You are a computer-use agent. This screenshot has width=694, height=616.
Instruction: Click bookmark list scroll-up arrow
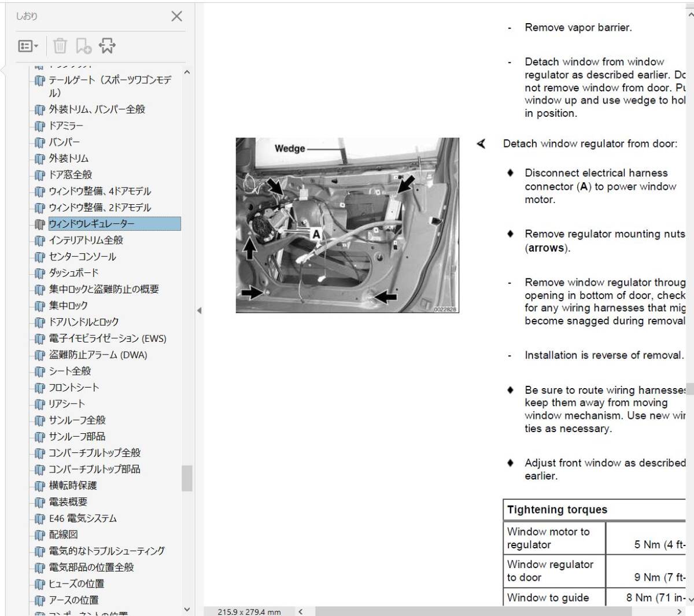click(x=187, y=72)
